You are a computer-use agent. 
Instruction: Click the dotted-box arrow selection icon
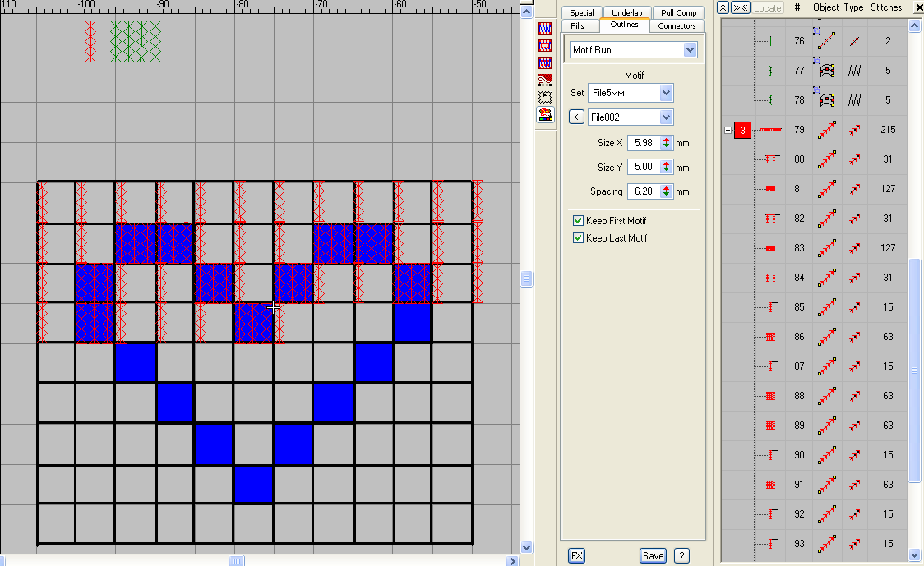pyautogui.click(x=545, y=97)
